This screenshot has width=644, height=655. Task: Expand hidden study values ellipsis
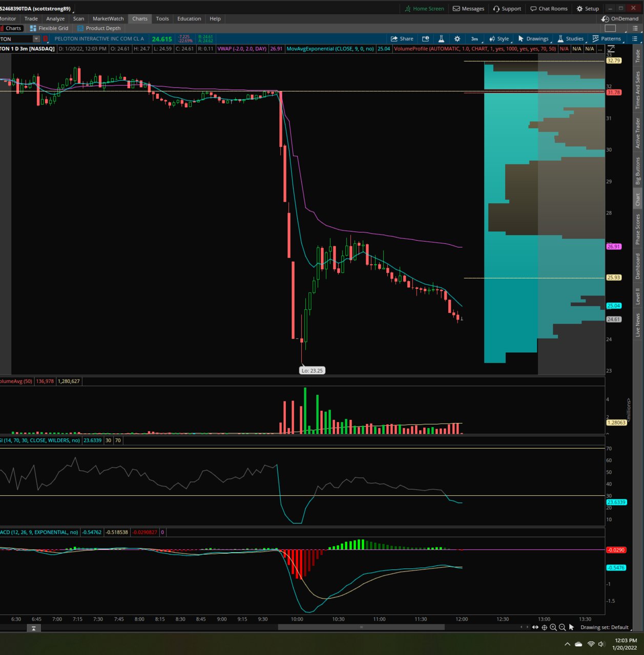(600, 49)
